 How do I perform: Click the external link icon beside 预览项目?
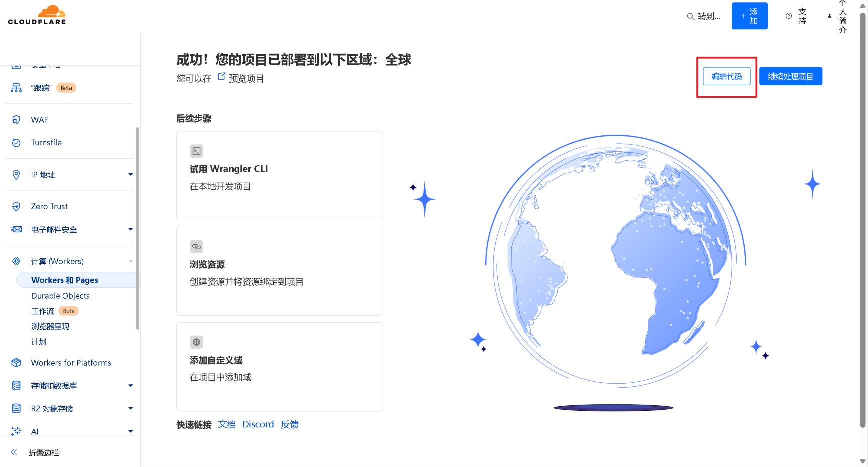point(222,77)
